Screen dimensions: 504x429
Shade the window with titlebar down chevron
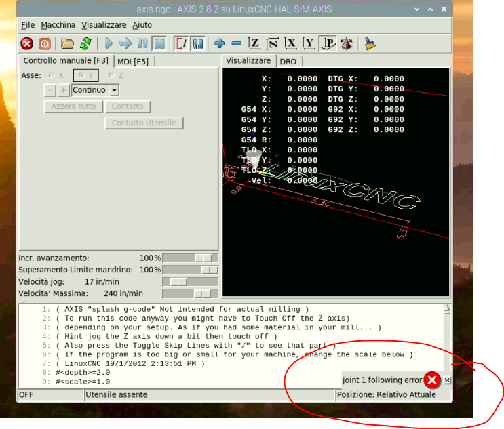[417, 9]
